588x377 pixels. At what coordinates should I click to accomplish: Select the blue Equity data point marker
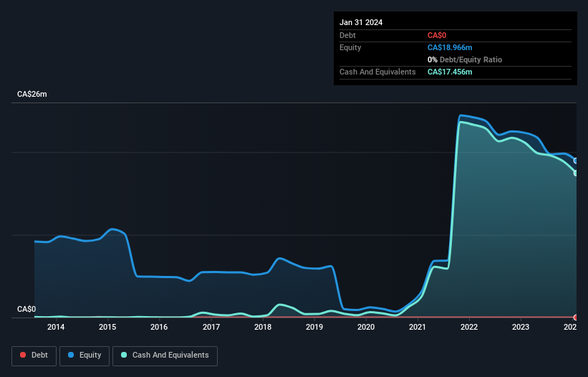[576, 161]
